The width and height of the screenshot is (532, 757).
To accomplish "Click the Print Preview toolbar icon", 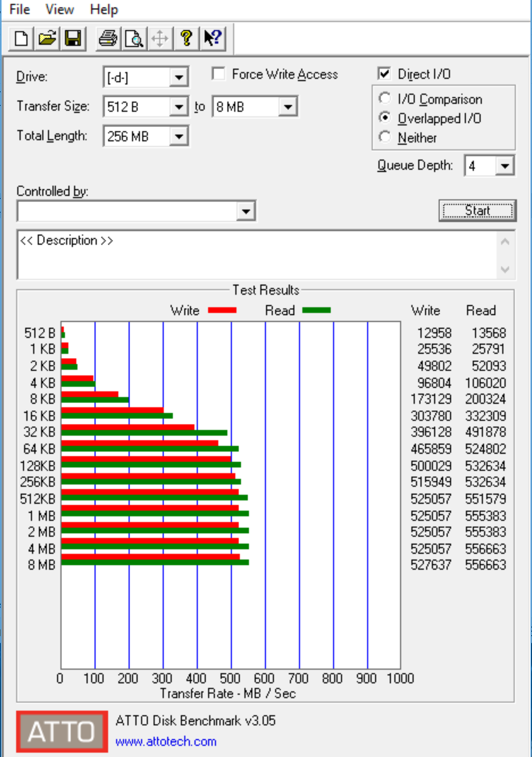I will (x=134, y=38).
